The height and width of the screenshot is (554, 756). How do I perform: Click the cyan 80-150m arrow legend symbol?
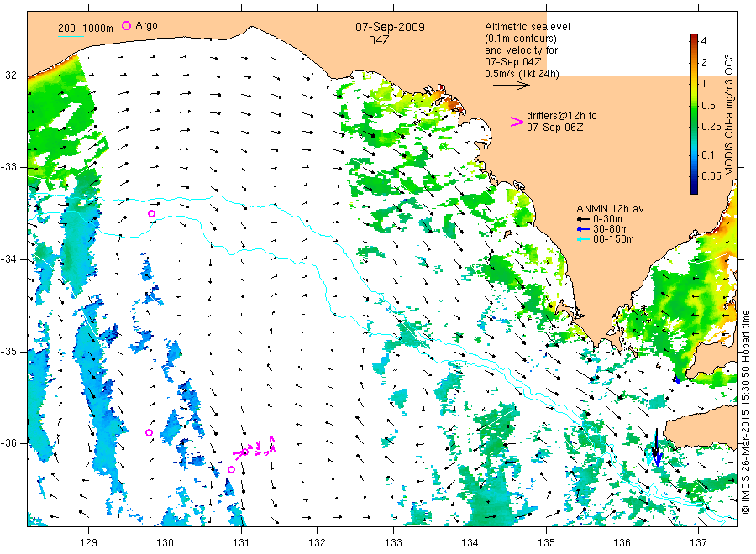coord(584,239)
